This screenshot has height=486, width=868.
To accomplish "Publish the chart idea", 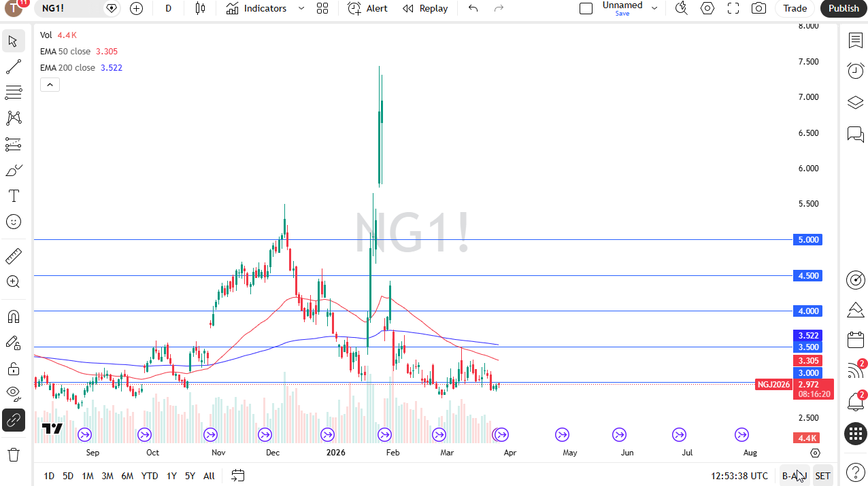I will 844,8.
